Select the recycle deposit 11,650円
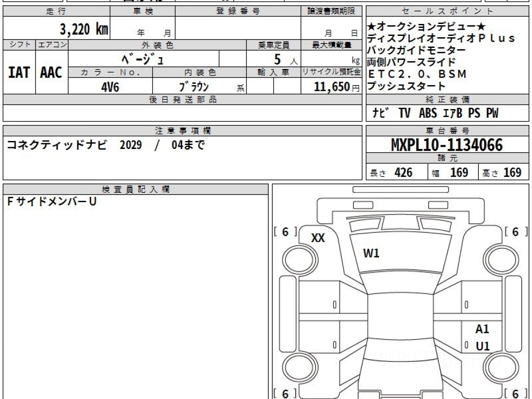This screenshot has height=399, width=532. click(337, 87)
